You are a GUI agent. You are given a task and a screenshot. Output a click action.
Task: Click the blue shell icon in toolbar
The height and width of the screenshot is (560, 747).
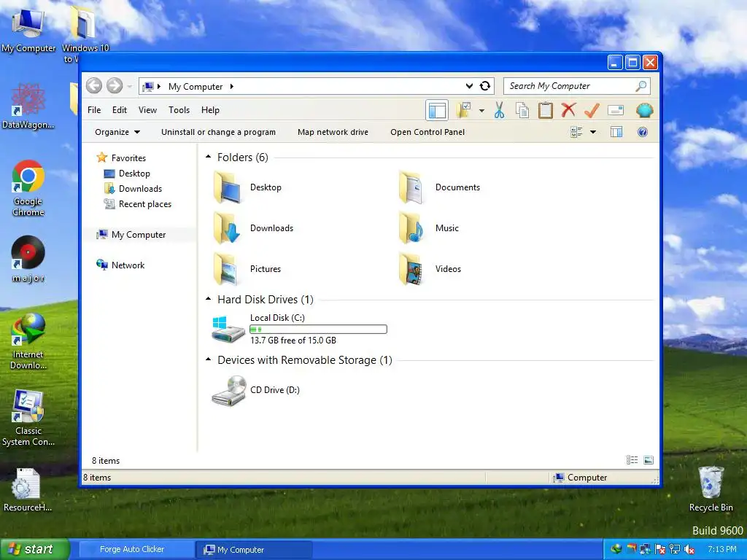point(644,111)
